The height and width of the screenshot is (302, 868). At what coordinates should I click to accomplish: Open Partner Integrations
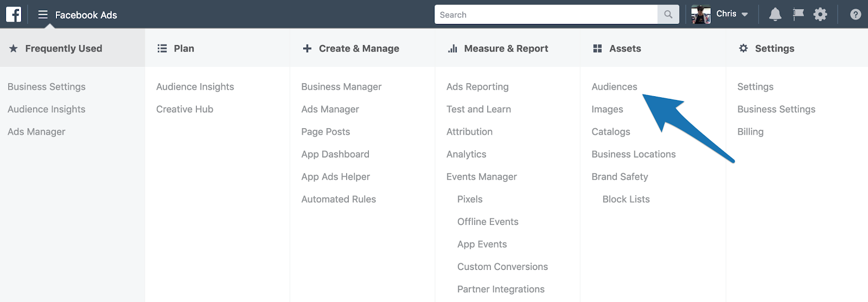(x=501, y=290)
